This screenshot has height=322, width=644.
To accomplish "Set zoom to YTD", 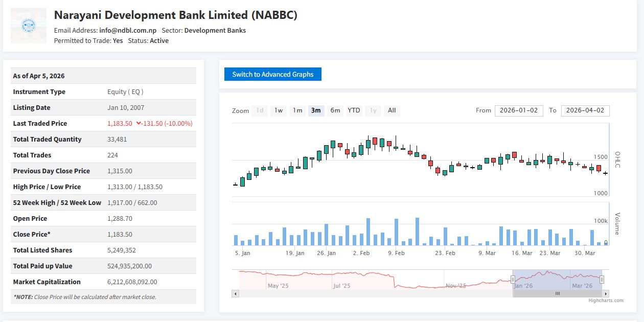I will click(x=354, y=110).
